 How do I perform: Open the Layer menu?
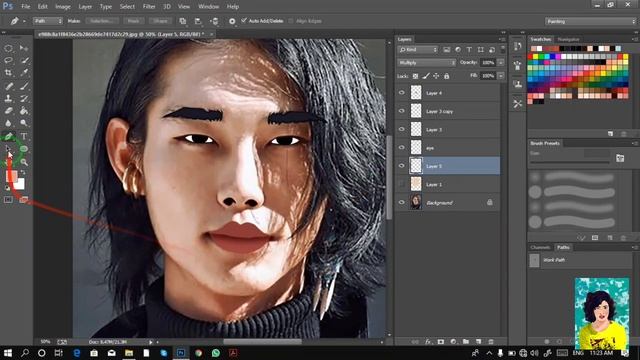(85, 7)
